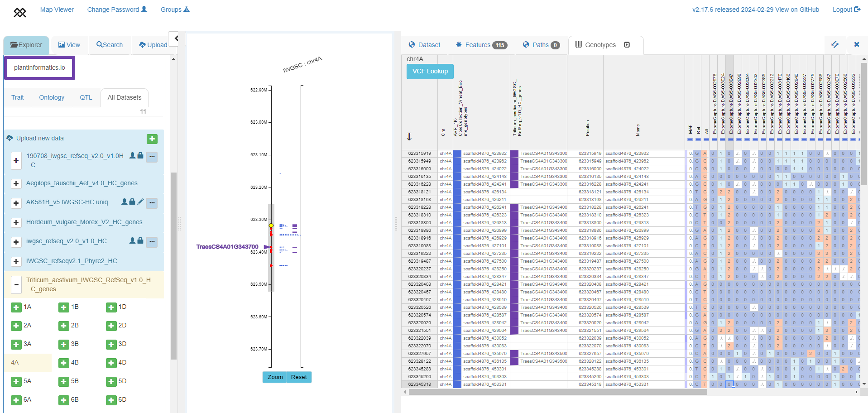This screenshot has width=868, height=413.
Task: Click the VCF Lookup button
Action: point(430,71)
